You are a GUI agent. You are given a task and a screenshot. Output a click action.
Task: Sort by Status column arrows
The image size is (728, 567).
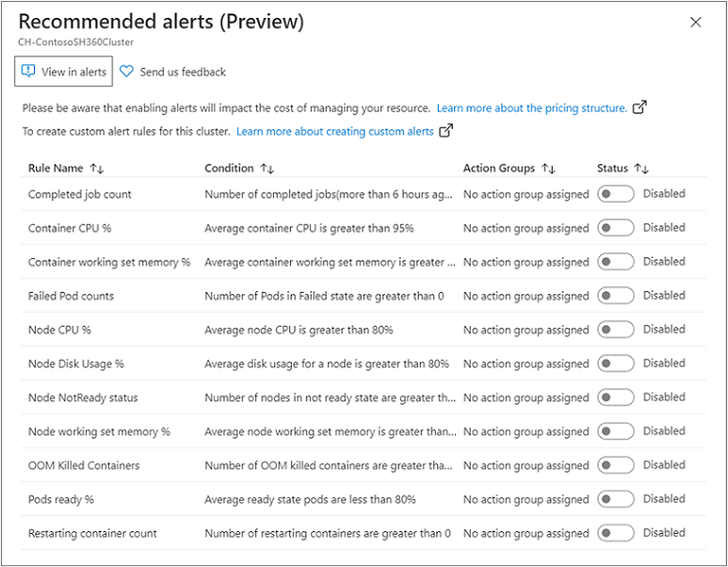tap(641, 169)
